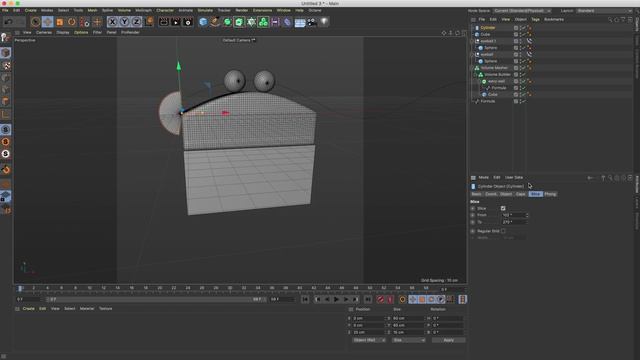640x360 pixels.
Task: Open the viewport Cameras menu
Action: pyautogui.click(x=44, y=32)
